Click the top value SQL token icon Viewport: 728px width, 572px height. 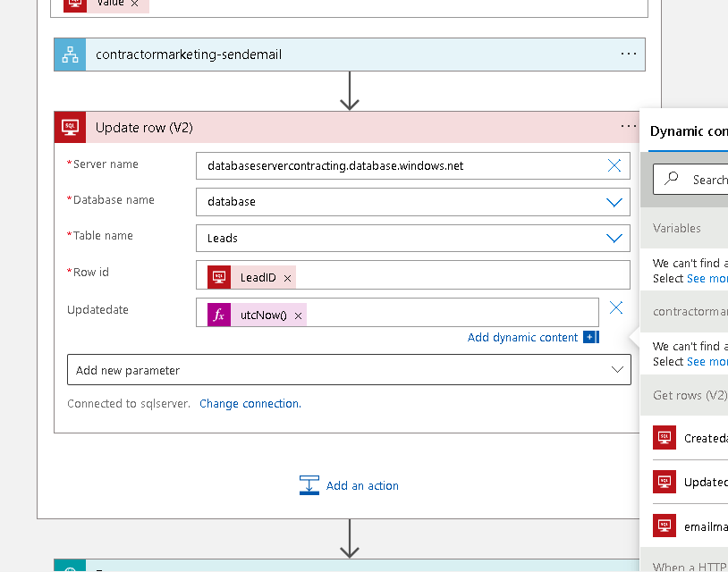[75, 4]
